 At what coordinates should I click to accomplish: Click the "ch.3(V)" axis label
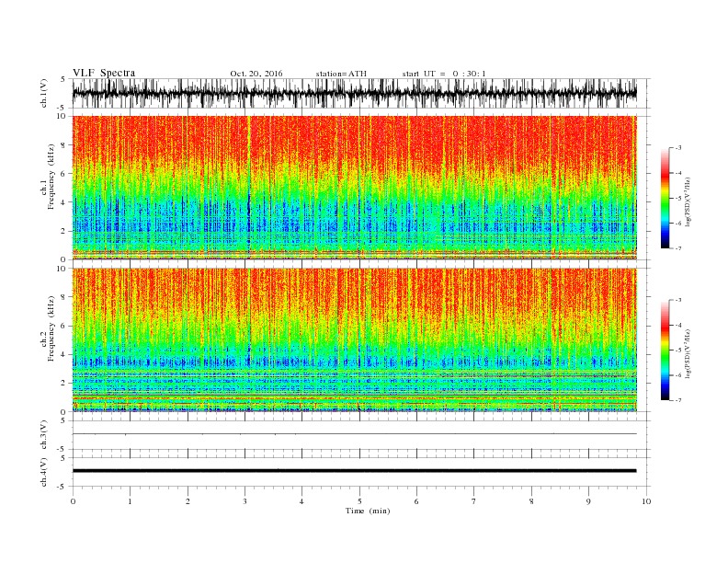[44, 435]
